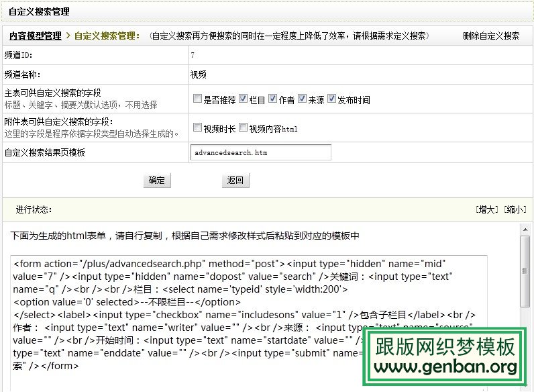Shrink the status panel with 缩小

pos(515,209)
